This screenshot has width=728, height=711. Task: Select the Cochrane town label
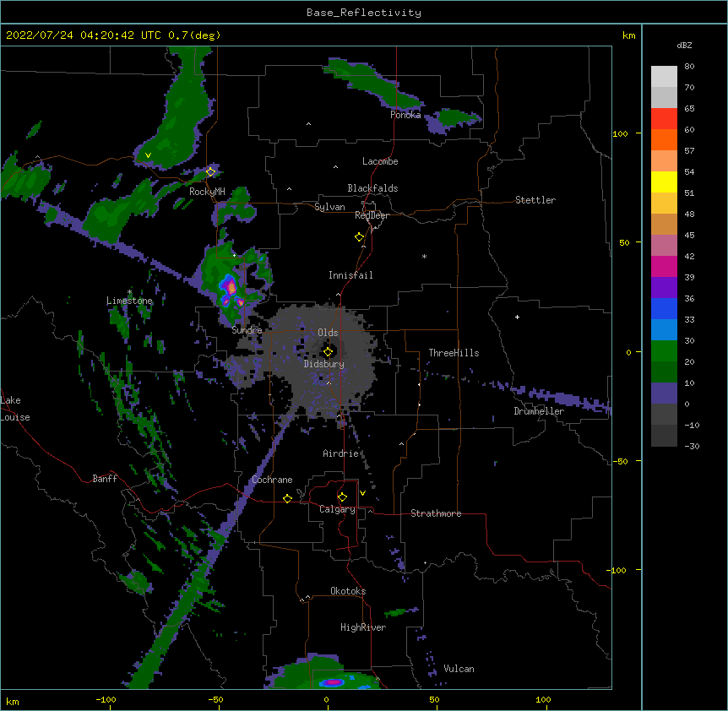pyautogui.click(x=272, y=480)
